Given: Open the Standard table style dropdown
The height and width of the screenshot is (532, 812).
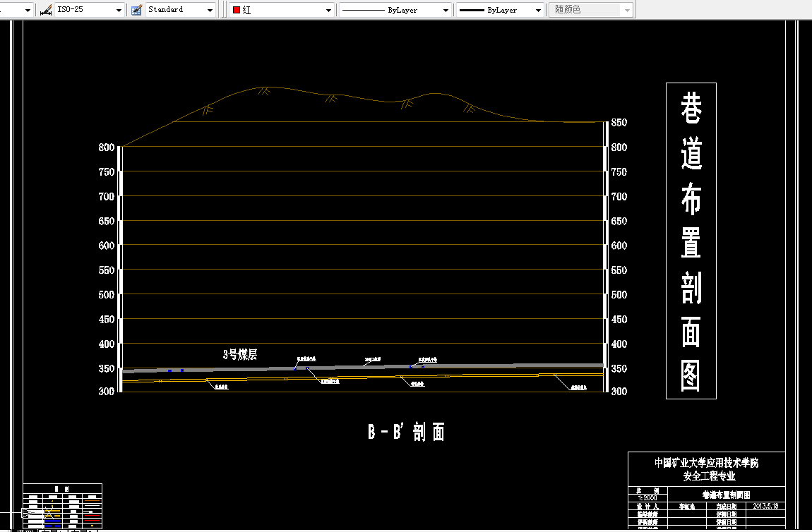Looking at the screenshot, I should (180, 10).
